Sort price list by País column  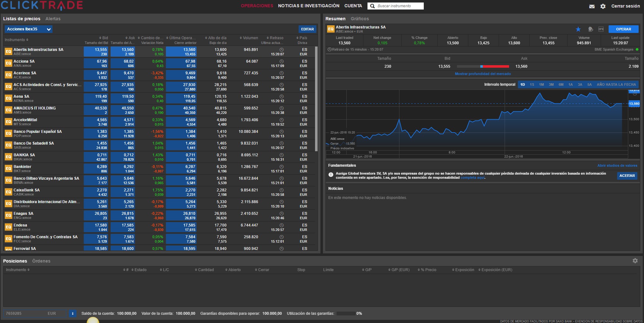[302, 38]
